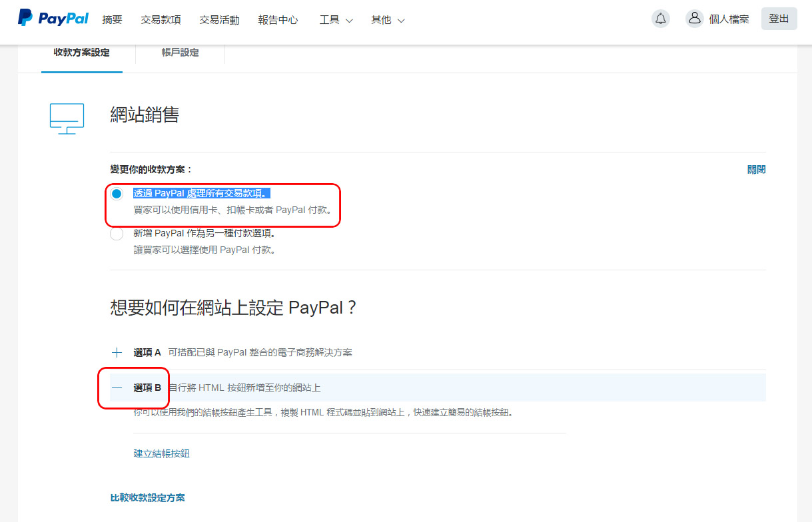
Task: Click the text 可搭配已與 PayPal 整合的電子商務解決方案
Action: coord(260,352)
